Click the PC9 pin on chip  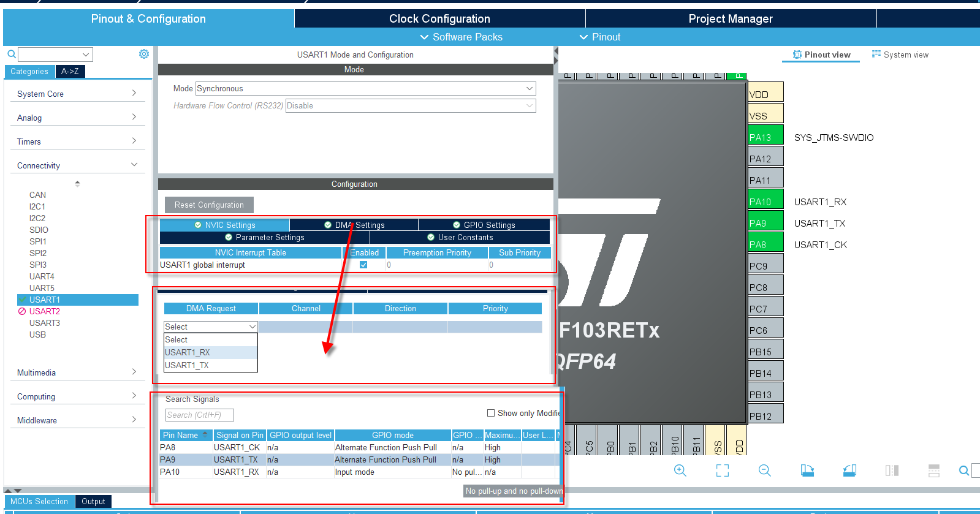[765, 263]
